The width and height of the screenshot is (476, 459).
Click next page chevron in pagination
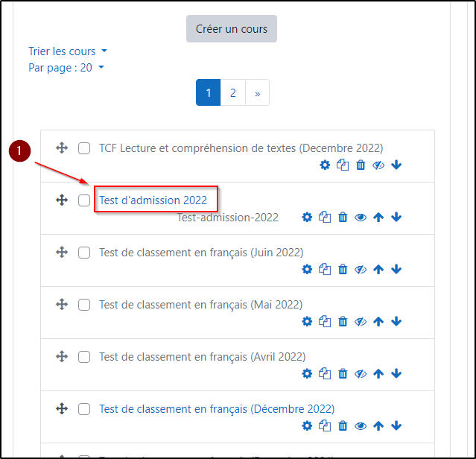257,93
